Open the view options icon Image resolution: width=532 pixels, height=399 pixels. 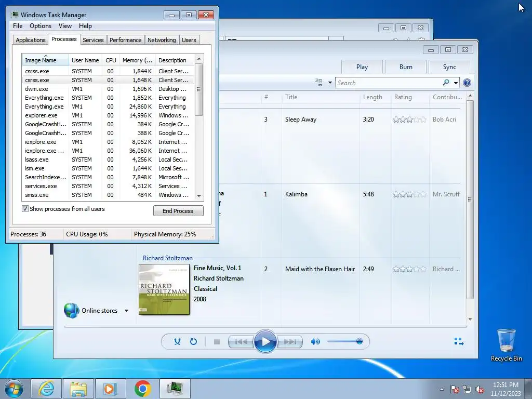318,83
